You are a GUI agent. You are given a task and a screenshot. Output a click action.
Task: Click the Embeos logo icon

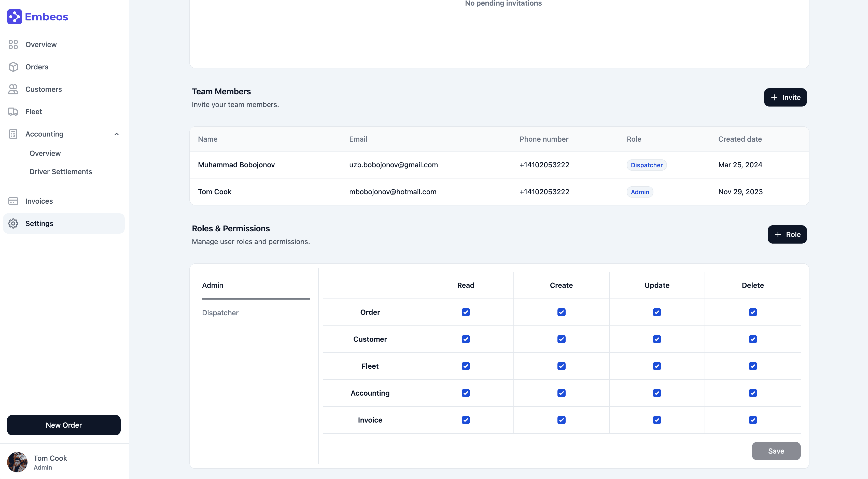click(14, 17)
